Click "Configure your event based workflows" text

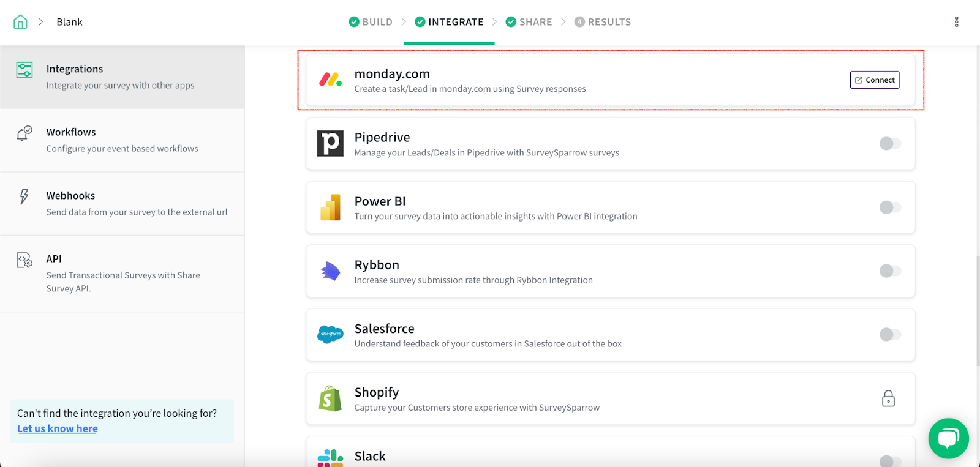coord(122,149)
